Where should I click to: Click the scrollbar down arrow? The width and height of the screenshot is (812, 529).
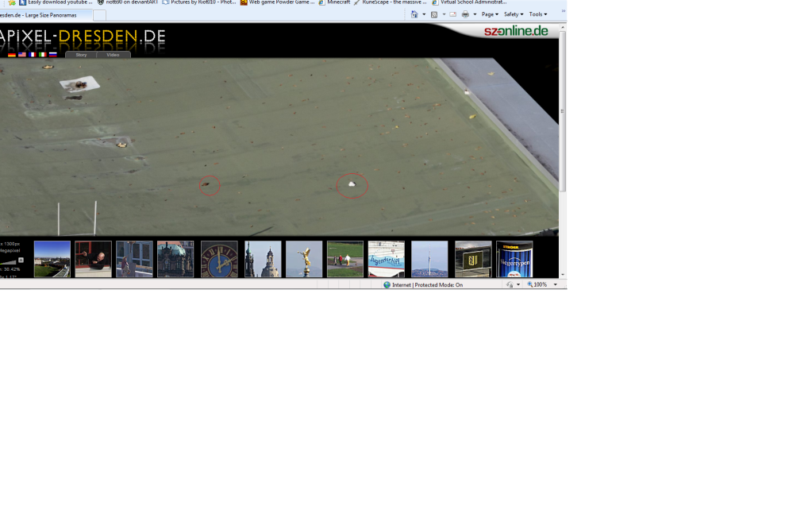click(x=563, y=275)
